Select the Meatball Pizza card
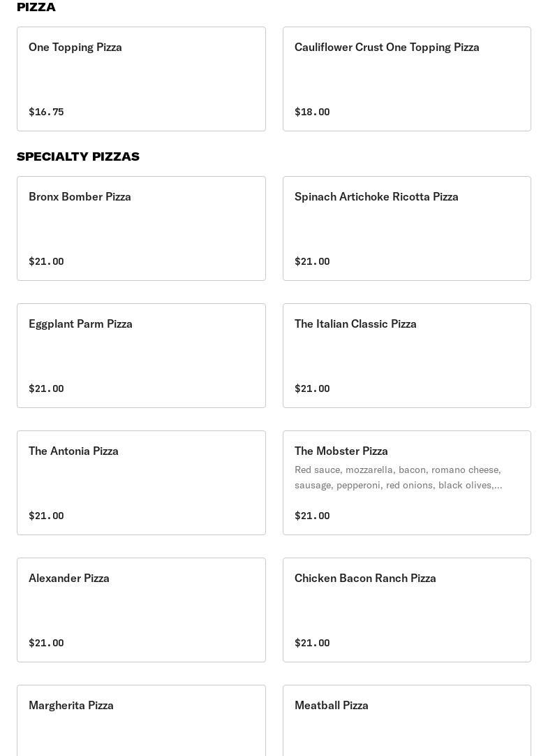 click(x=406, y=720)
